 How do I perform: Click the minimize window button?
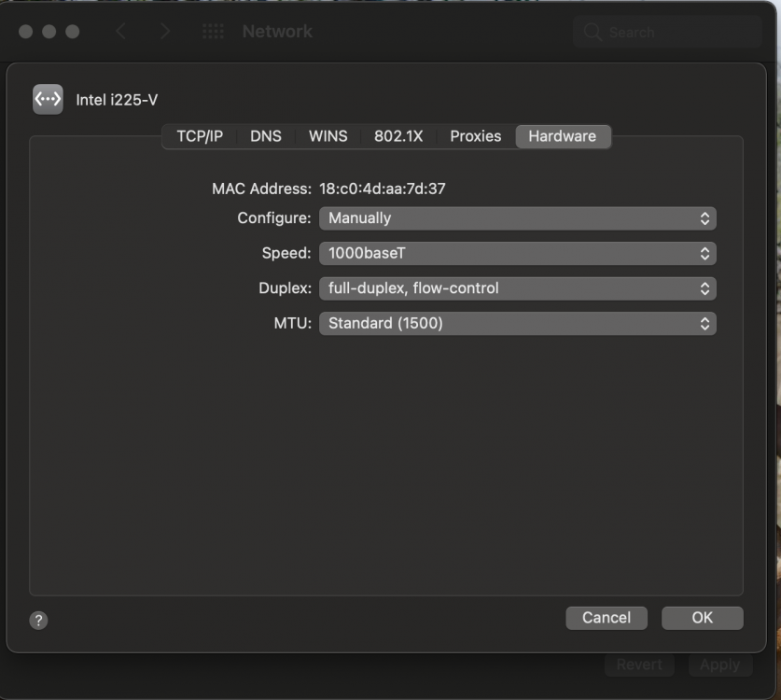pos(49,32)
